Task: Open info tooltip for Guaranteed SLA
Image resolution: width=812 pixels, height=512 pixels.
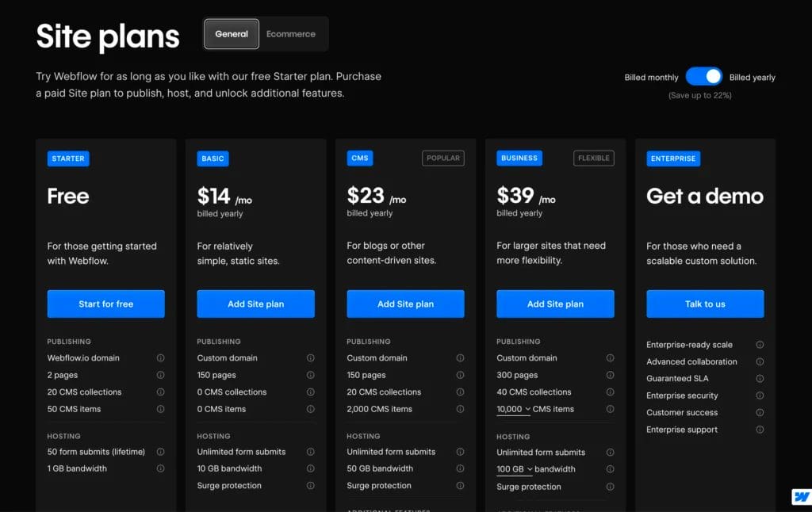Action: click(x=760, y=378)
